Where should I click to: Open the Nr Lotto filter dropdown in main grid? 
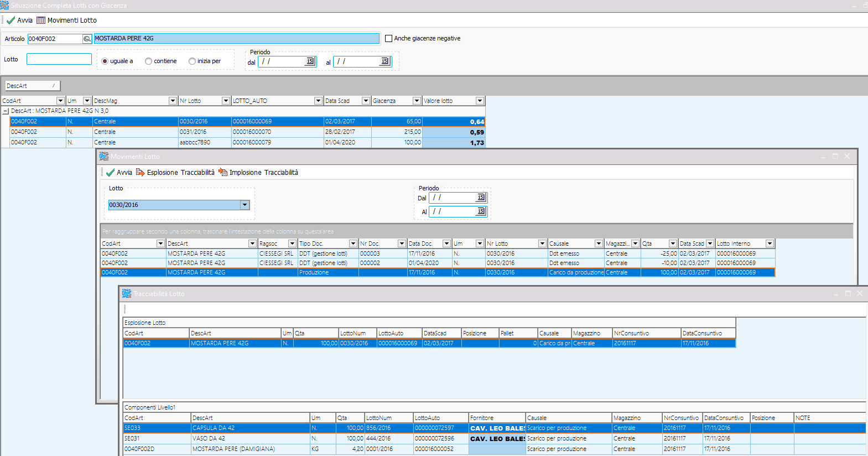[x=226, y=101]
